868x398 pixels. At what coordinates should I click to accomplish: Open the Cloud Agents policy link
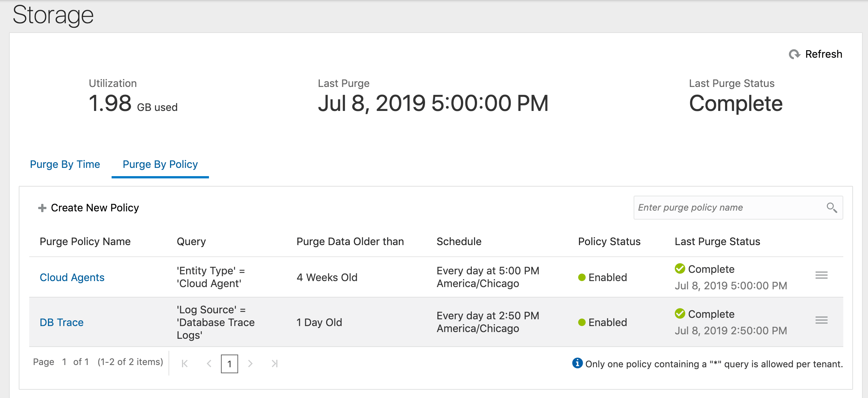coord(72,278)
